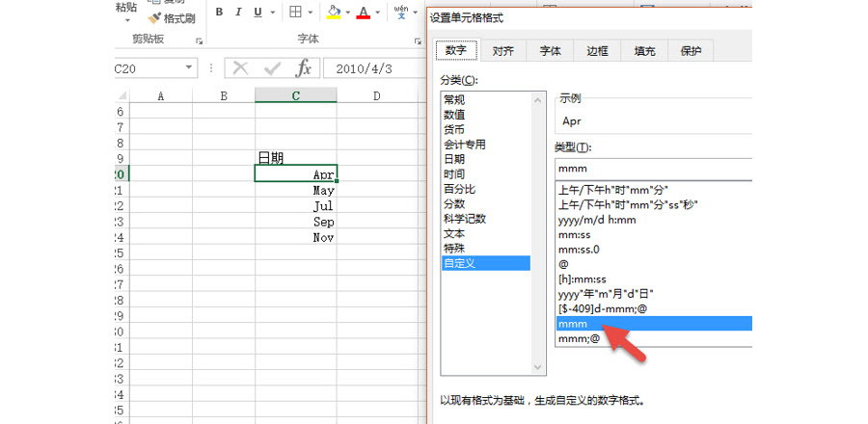Open the 字体 group dialog launcher
Image resolution: width=868 pixels, height=424 pixels.
[x=418, y=40]
